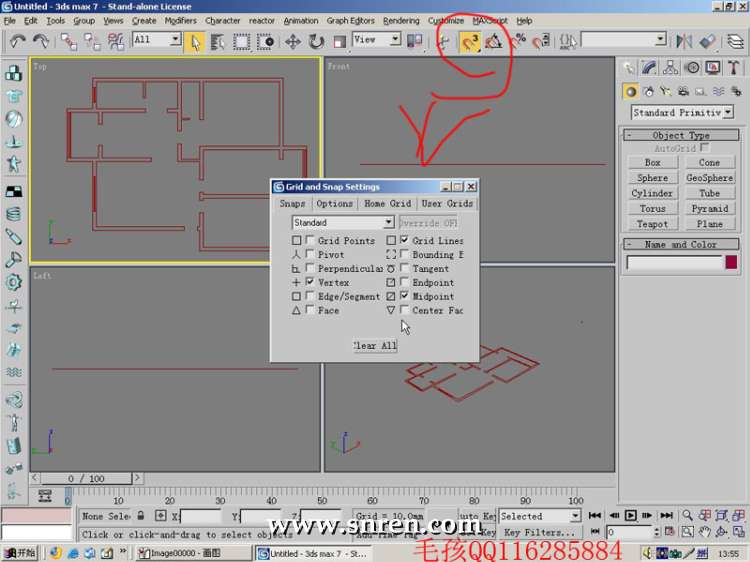Viewport: 750px width, 562px height.
Task: Click the Undo arrow icon
Action: pyautogui.click(x=17, y=41)
